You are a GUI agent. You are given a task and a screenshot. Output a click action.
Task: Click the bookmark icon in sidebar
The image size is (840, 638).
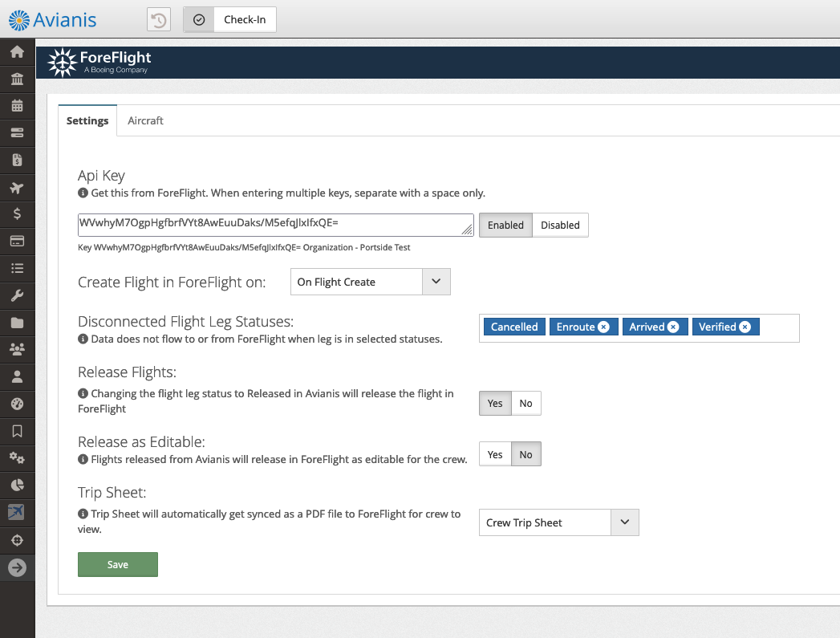pyautogui.click(x=17, y=431)
